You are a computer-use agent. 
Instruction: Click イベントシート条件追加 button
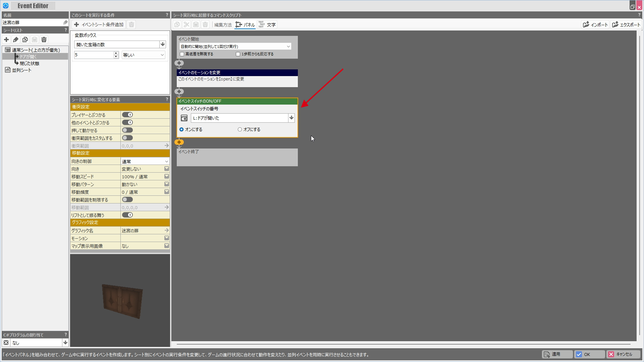tap(99, 24)
